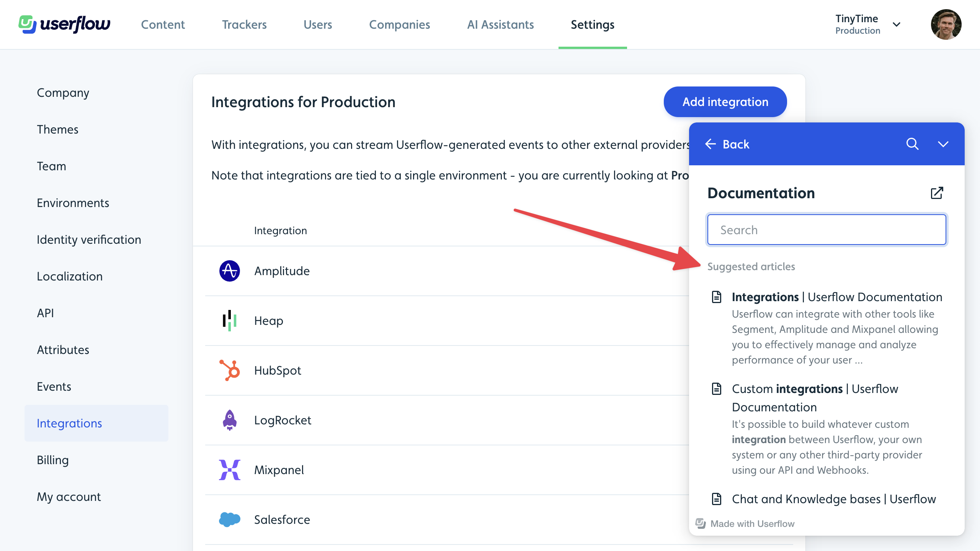Screen dimensions: 980x551
Task: Open Documentation in new tab icon
Action: point(937,193)
